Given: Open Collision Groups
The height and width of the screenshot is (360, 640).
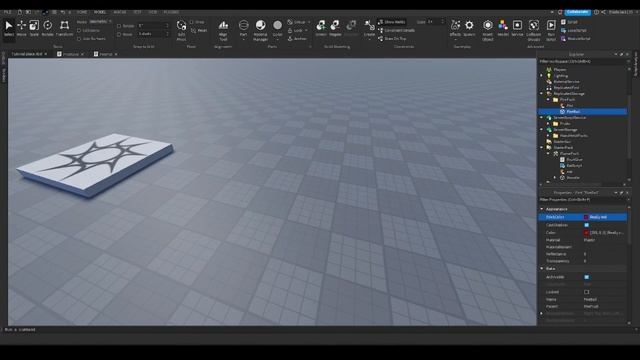Looking at the screenshot, I should point(533,30).
